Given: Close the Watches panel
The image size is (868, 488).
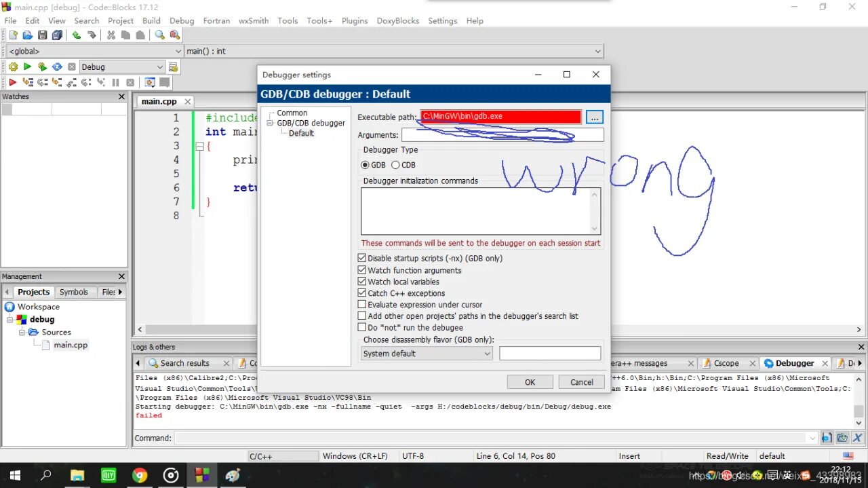Looking at the screenshot, I should [x=122, y=96].
